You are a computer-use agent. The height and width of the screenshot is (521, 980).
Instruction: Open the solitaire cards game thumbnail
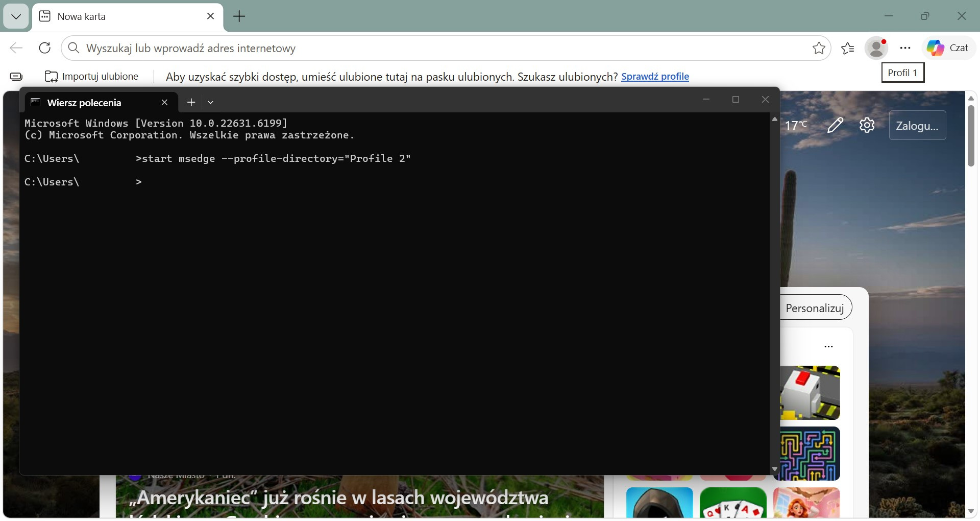point(733,503)
